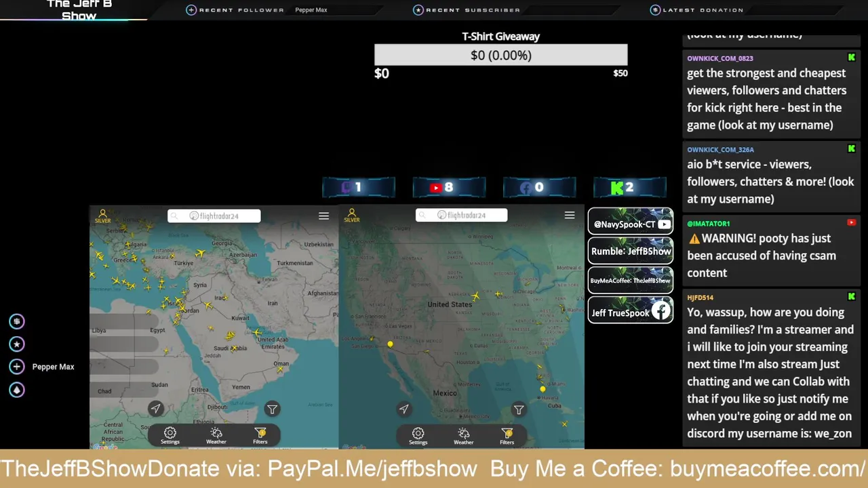
Task: Click the Rumble: JeffBShow banner
Action: (x=631, y=251)
